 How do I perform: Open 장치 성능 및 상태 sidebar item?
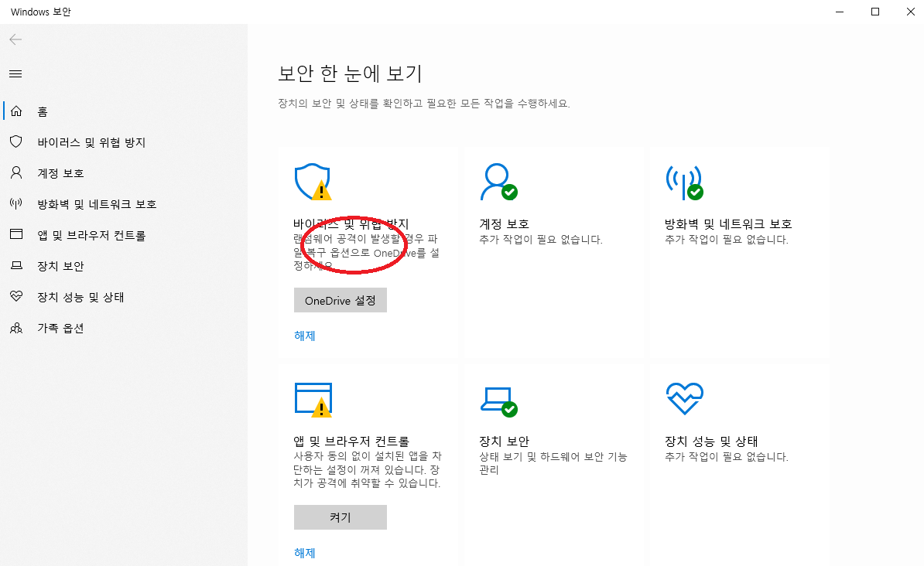coord(80,297)
